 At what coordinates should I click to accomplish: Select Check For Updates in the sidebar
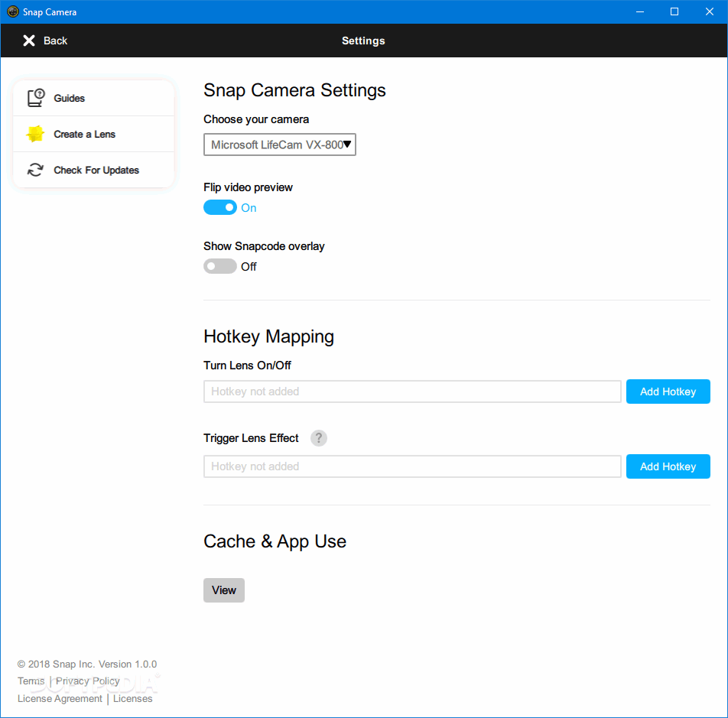point(94,170)
